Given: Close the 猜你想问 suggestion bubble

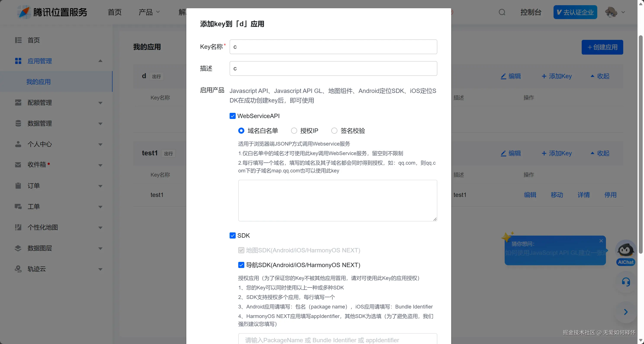Looking at the screenshot, I should [x=601, y=241].
